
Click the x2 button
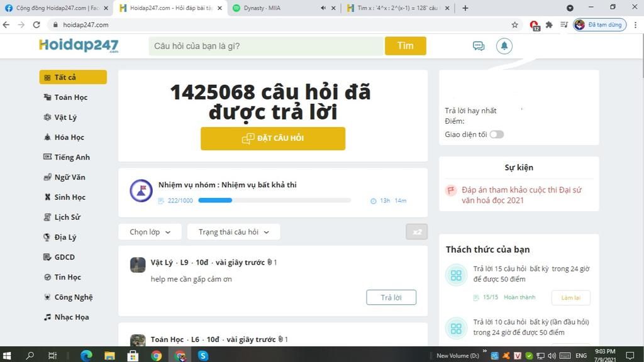(x=416, y=232)
